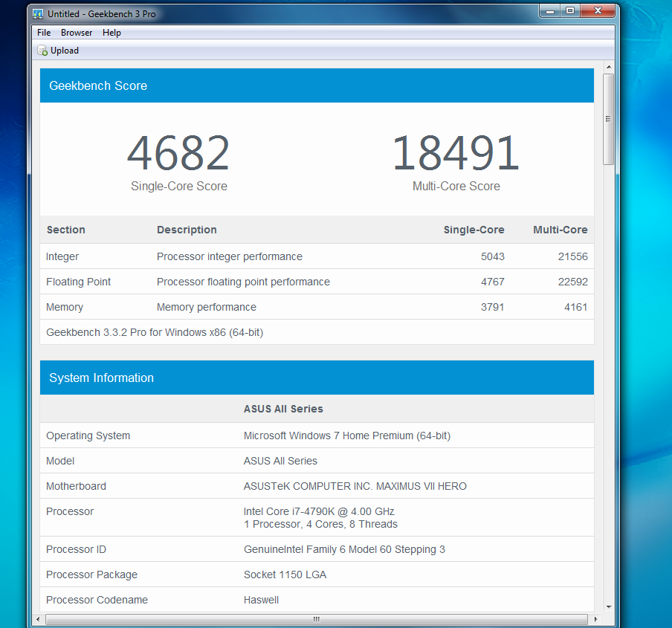Click the bold 'ASUS All Series' heading
This screenshot has height=628, width=672.
(283, 409)
